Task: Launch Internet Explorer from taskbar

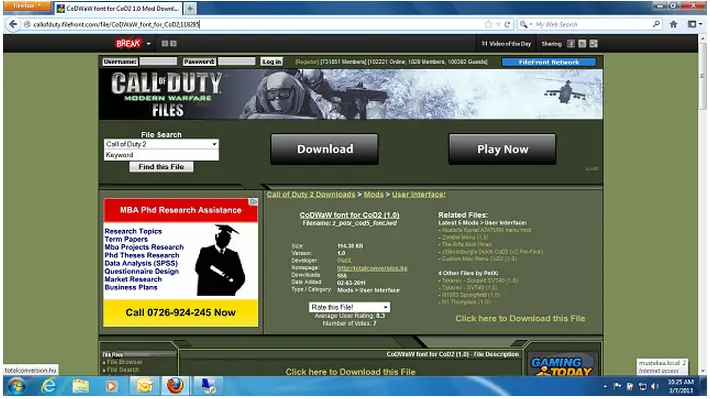Action: click(48, 386)
